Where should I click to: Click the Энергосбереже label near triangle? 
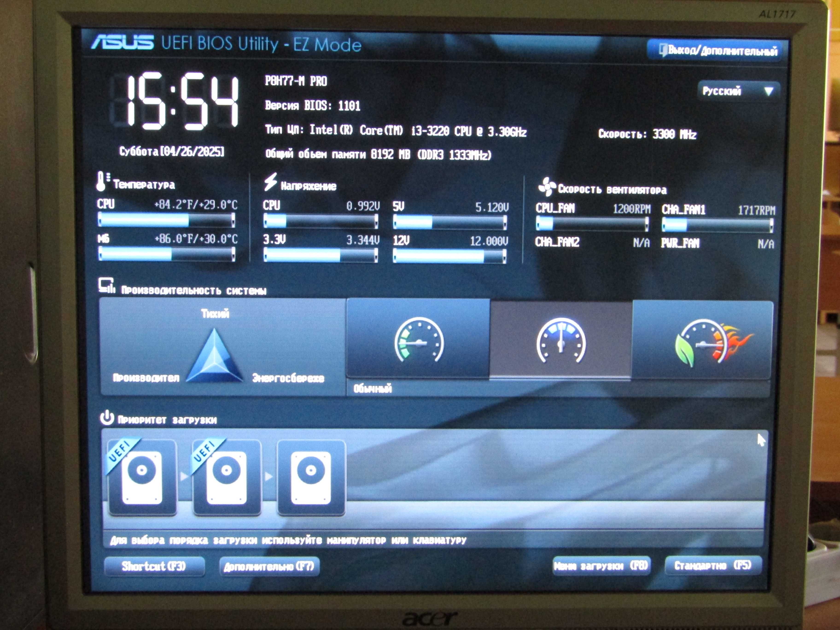coord(288,378)
